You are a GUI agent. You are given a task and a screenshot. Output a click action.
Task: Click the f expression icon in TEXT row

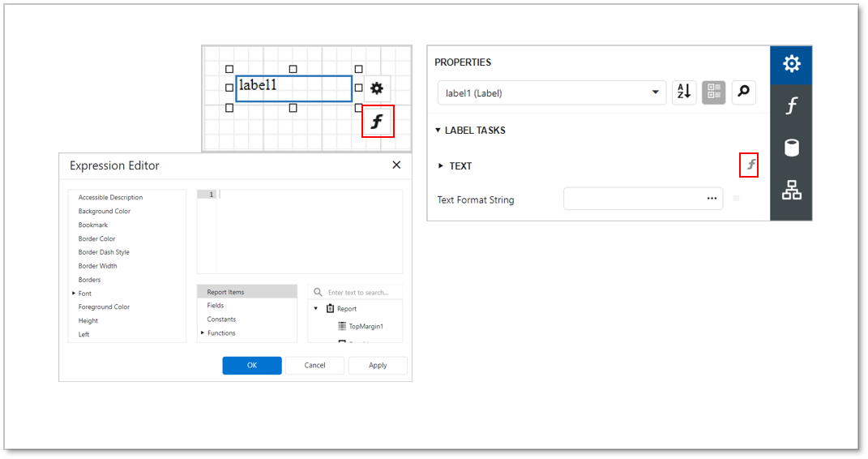(x=750, y=165)
